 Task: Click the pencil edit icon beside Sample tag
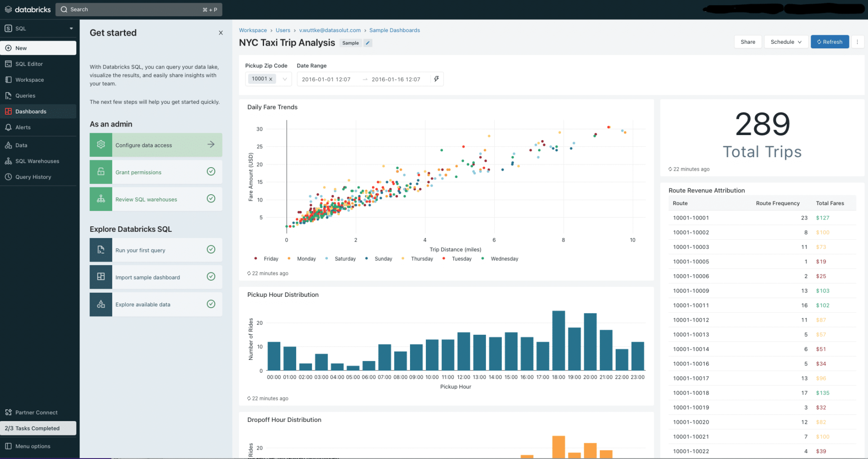(x=368, y=43)
